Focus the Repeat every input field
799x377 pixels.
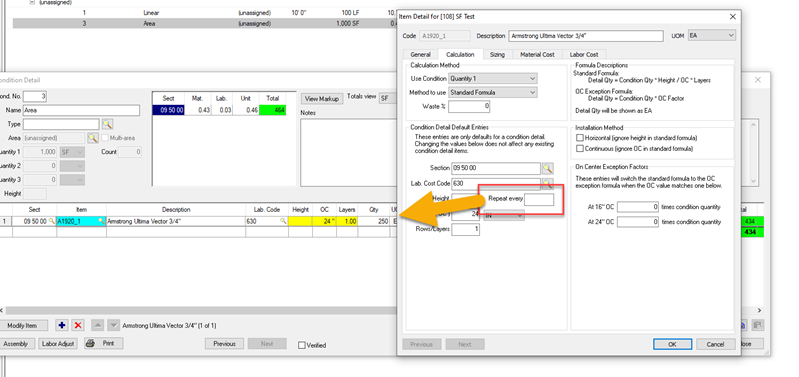click(539, 199)
